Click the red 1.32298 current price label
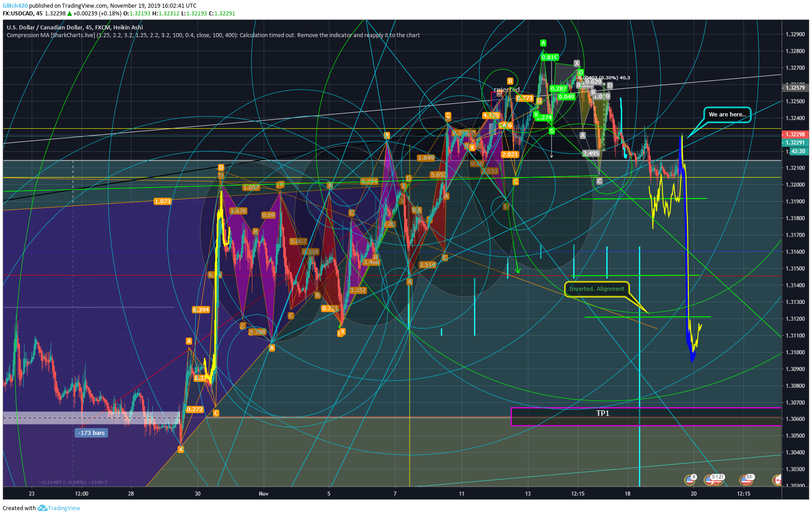Image resolution: width=812 pixels, height=516 pixels. [x=795, y=134]
